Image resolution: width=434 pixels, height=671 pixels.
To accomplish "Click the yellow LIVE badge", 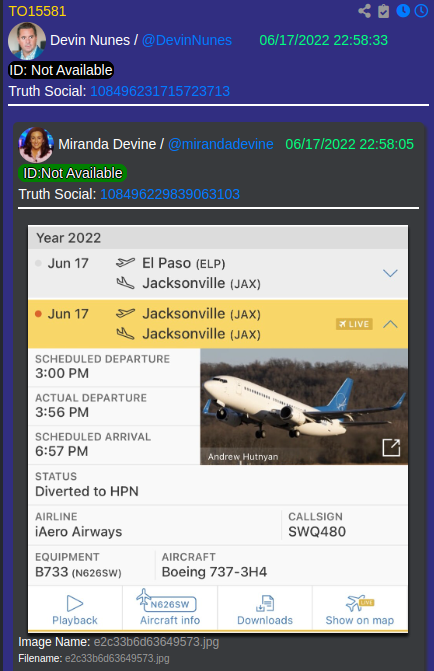I will [x=354, y=324].
